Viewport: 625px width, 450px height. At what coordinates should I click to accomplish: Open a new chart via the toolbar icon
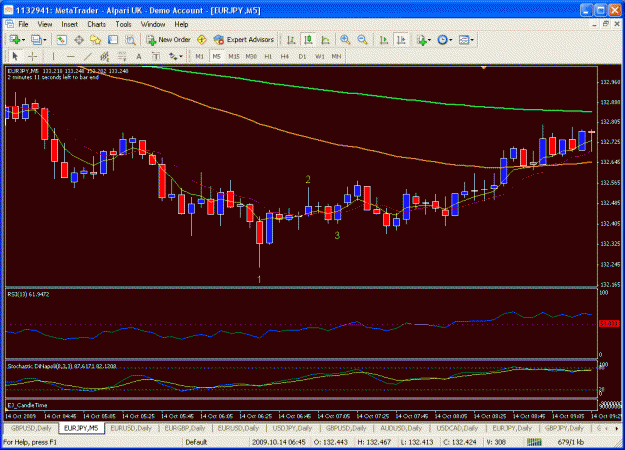point(15,39)
